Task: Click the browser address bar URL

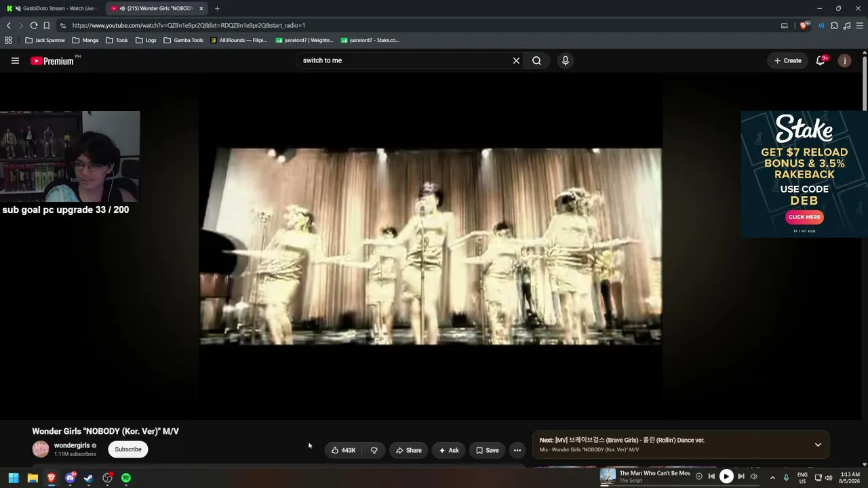Action: tap(189, 26)
